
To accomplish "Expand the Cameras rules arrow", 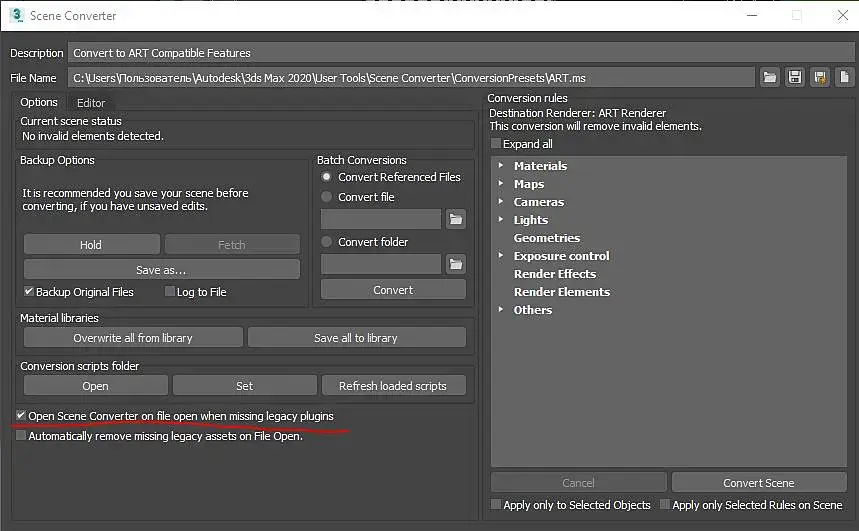I will coord(500,201).
